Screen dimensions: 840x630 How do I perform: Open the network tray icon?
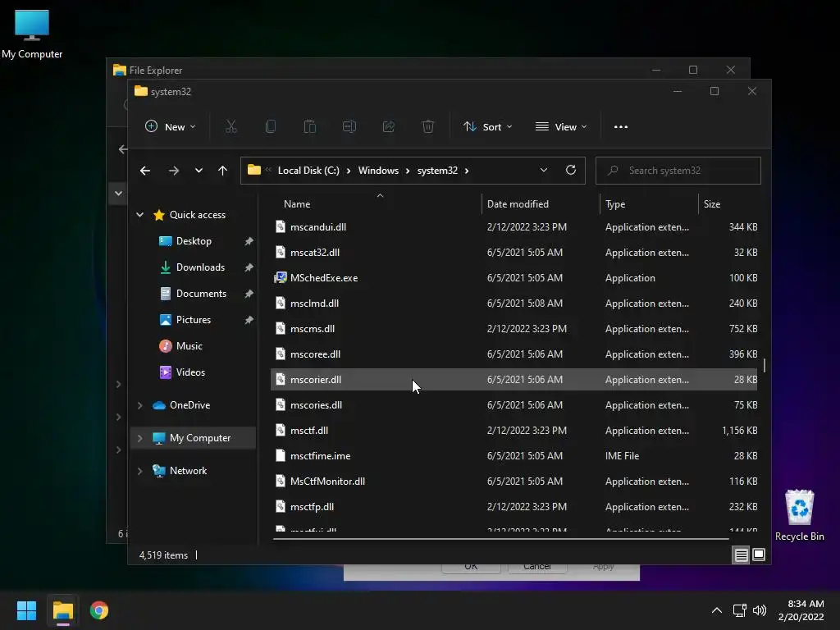[x=740, y=610]
